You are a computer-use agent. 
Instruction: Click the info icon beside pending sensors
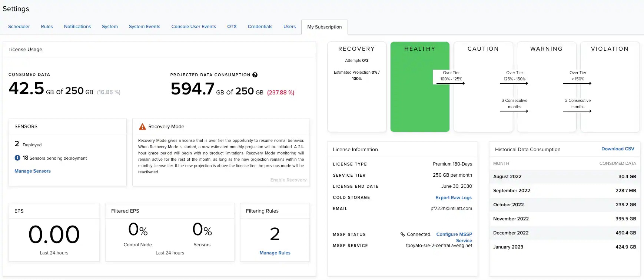coord(17,158)
